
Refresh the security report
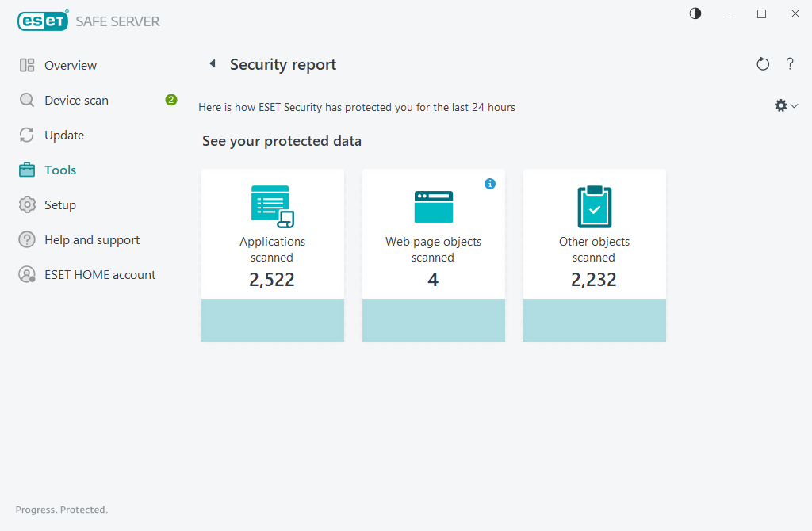[x=763, y=64]
